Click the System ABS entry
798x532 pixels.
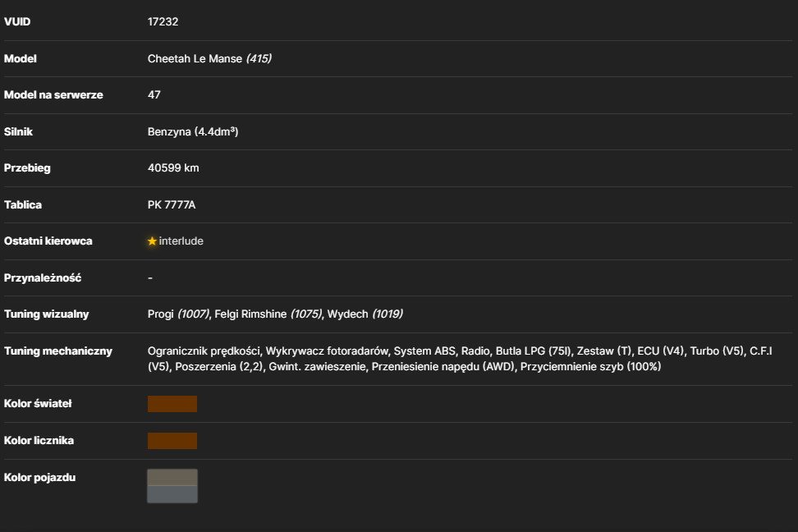click(x=424, y=351)
